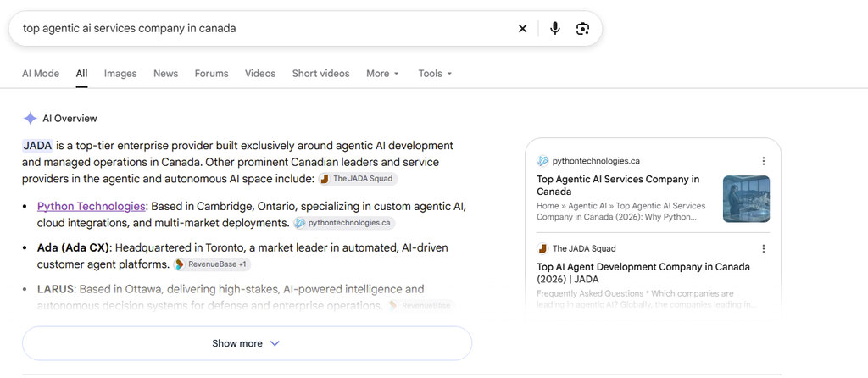Open the Tools dropdown
Viewport: 868px width, 378px height.
435,74
